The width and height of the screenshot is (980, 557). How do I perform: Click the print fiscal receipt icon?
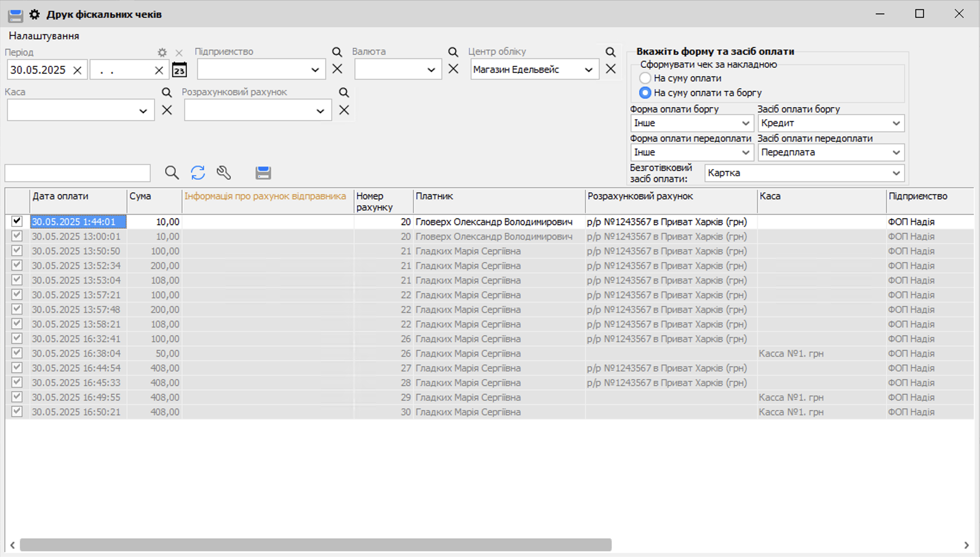263,173
